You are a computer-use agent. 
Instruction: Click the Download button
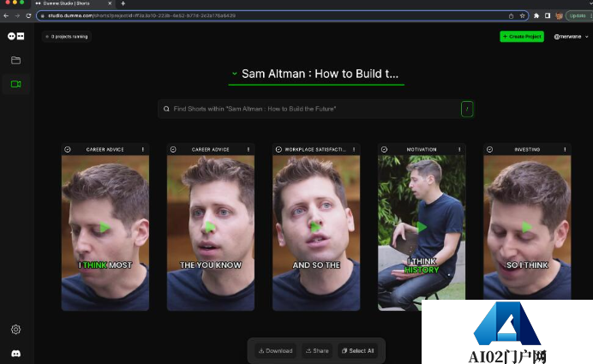click(275, 351)
